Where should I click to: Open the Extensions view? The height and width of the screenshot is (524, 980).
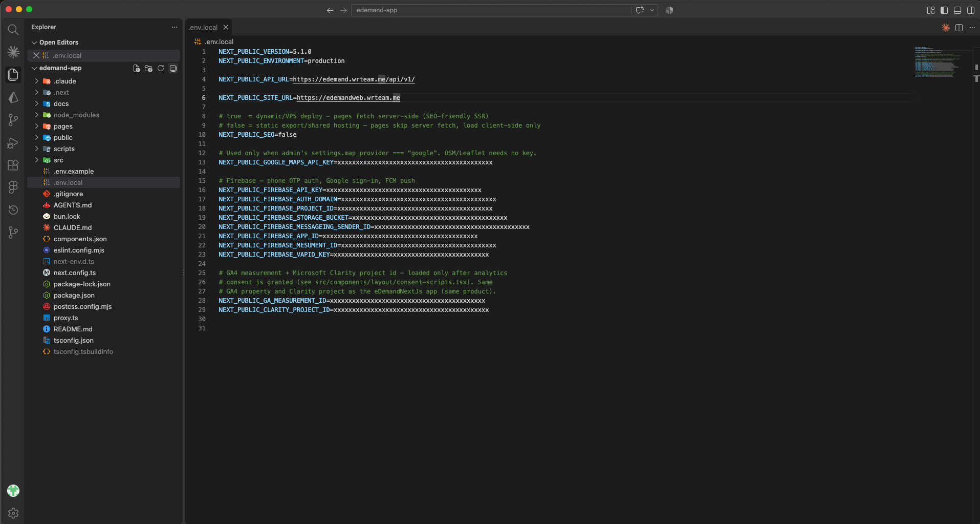click(13, 165)
